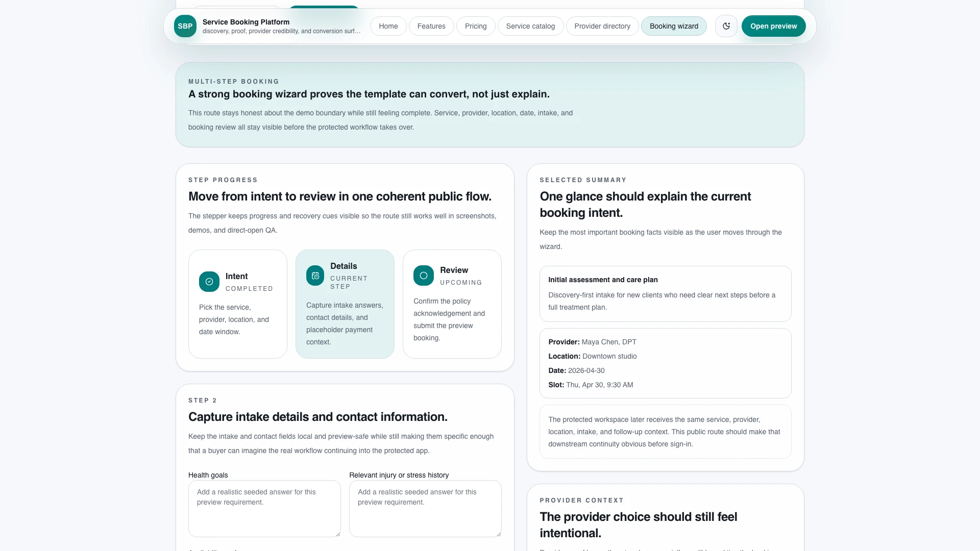Click the COMPLETED status under Intent
Screen dimensions: 980x551
pyautogui.click(x=249, y=289)
